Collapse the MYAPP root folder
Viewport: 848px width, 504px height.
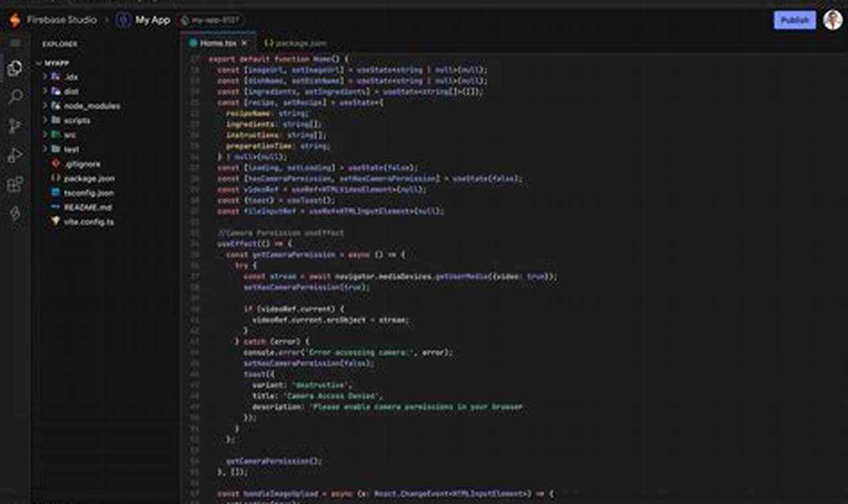52,63
